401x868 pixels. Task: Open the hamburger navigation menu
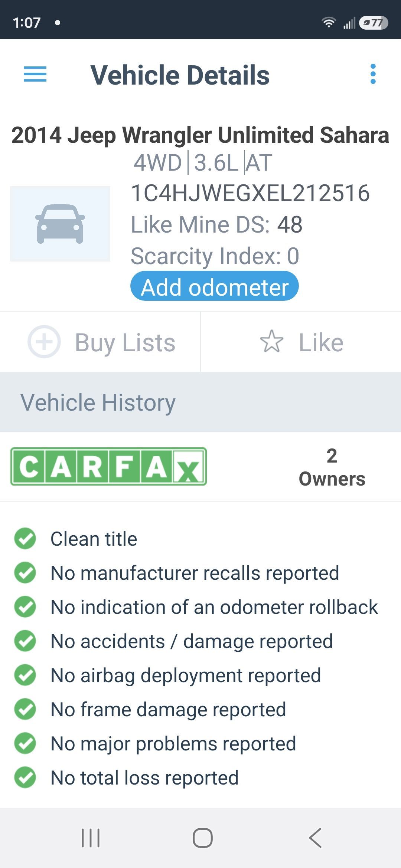coord(35,74)
